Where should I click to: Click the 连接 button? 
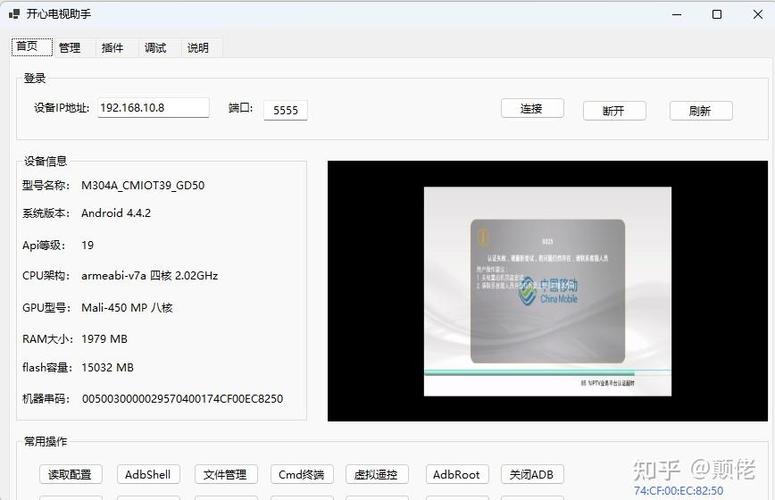coord(532,108)
